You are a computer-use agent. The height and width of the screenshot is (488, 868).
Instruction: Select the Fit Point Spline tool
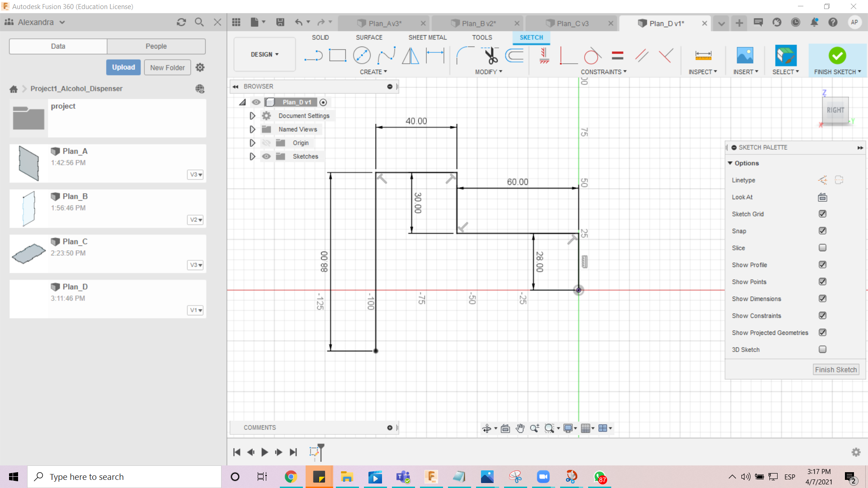pos(387,56)
